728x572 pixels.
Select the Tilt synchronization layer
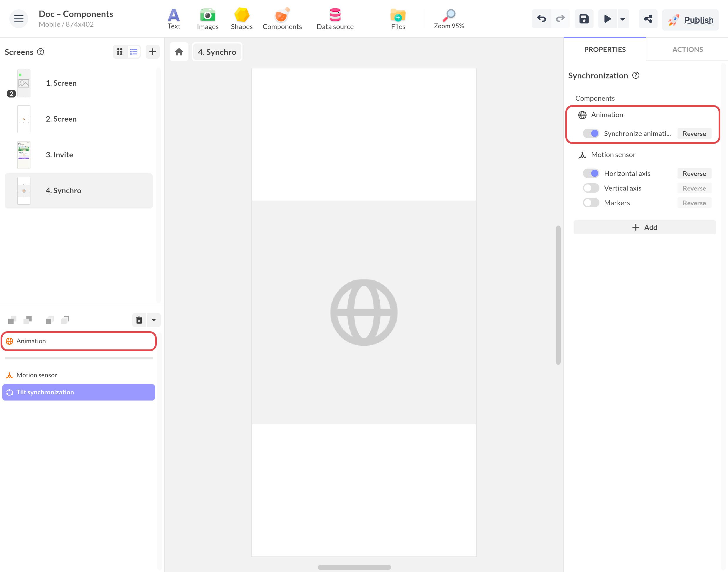[79, 392]
